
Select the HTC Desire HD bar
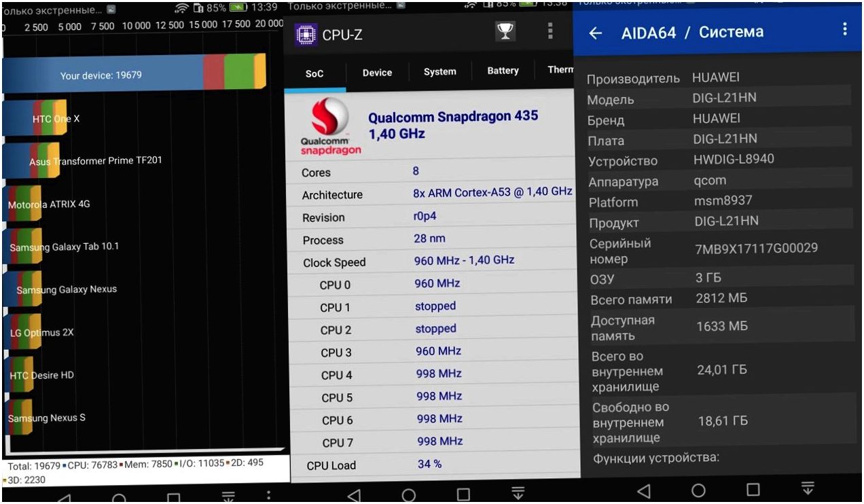click(18, 375)
